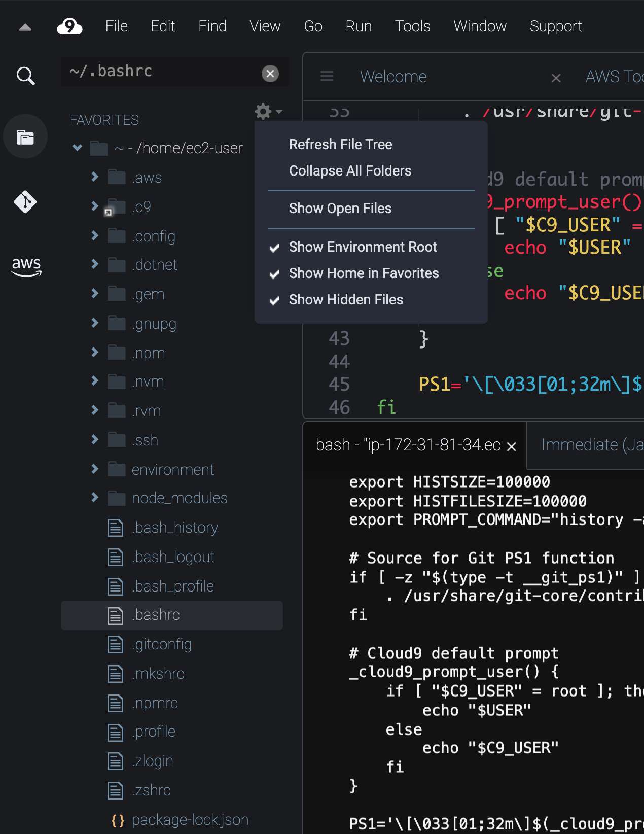Click the editor pane tab list icon

(327, 76)
